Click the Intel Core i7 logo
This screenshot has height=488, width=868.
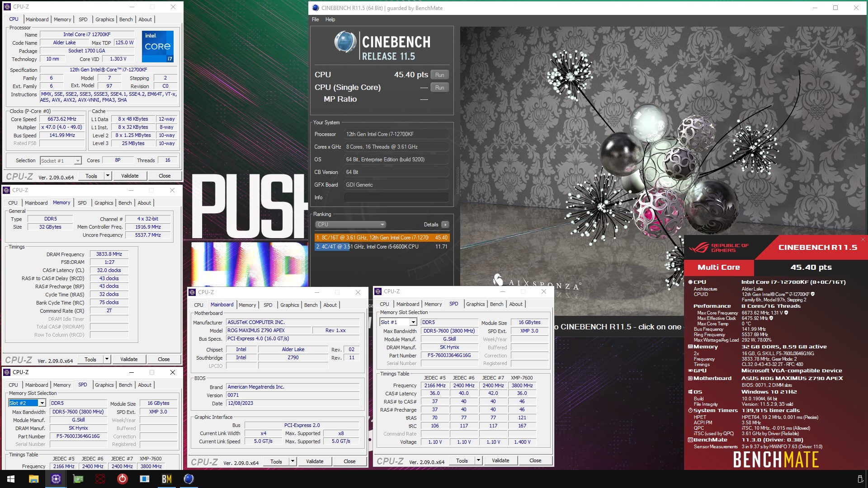(x=157, y=46)
